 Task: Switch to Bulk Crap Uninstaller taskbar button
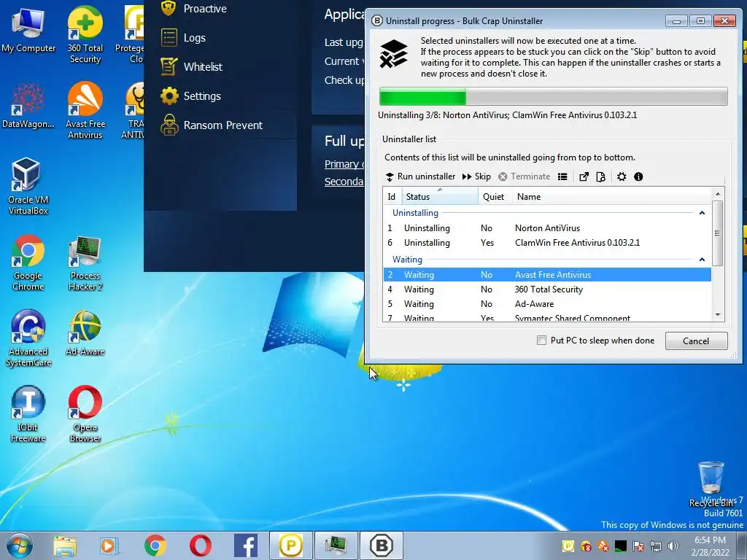[x=382, y=545]
